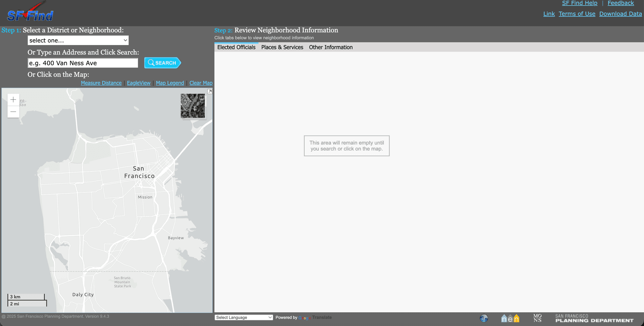Click the NEN houses icon
This screenshot has width=644, height=326.
click(509, 318)
